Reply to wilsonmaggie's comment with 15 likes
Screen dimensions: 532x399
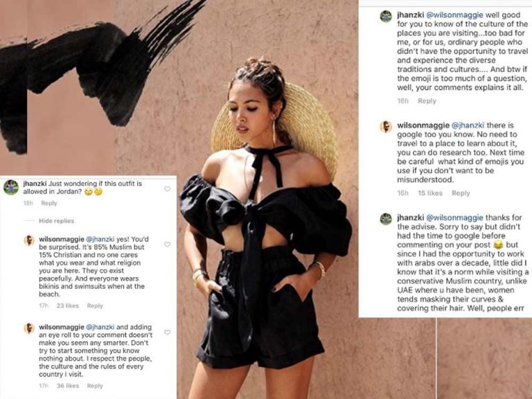461,193
